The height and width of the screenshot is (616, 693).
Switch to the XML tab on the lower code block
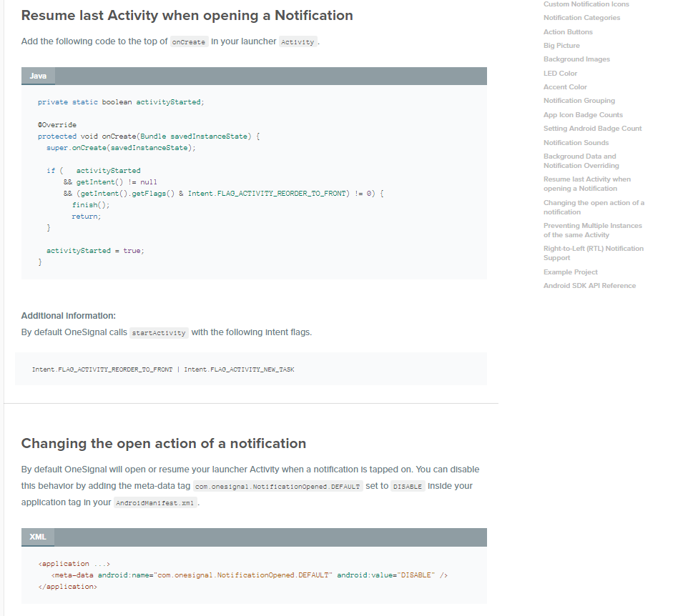[38, 537]
